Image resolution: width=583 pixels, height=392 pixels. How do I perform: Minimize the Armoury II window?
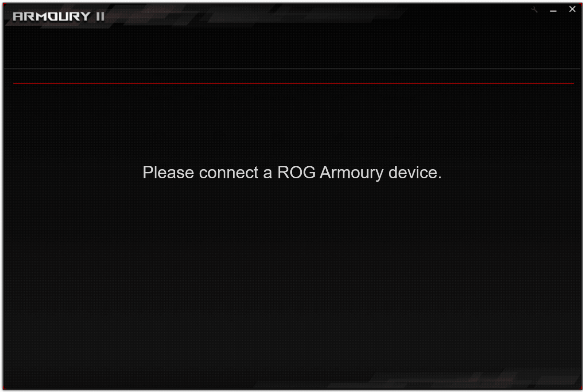click(x=553, y=11)
